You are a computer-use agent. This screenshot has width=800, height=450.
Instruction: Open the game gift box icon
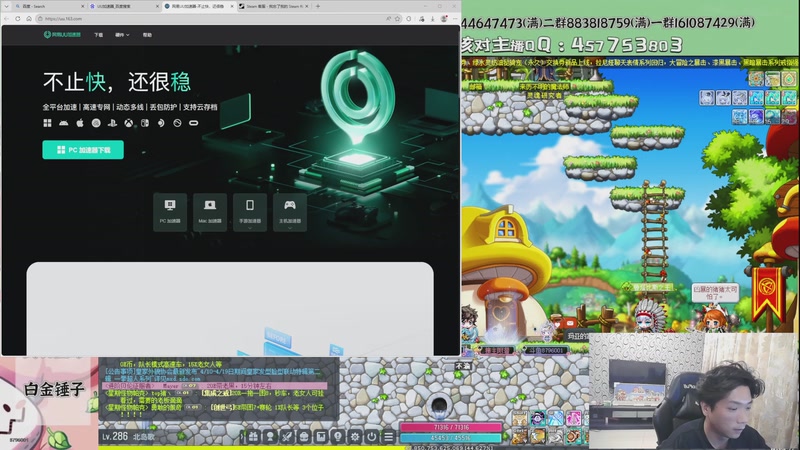pos(253,437)
